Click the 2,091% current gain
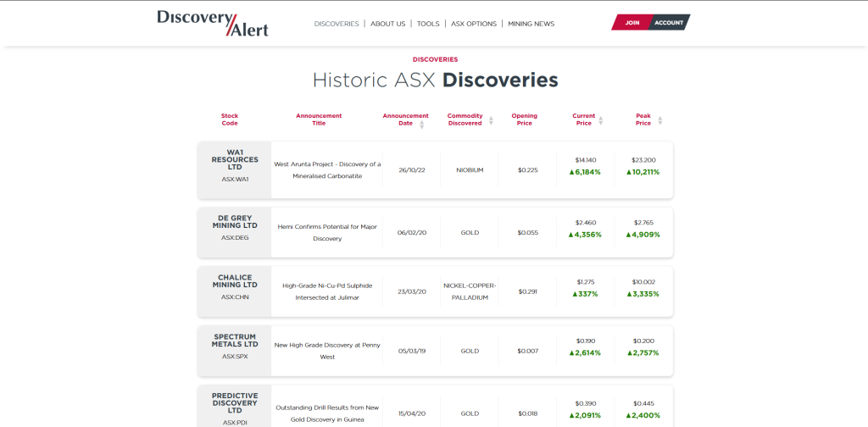Viewport: 868px width, 427px height. point(585,415)
